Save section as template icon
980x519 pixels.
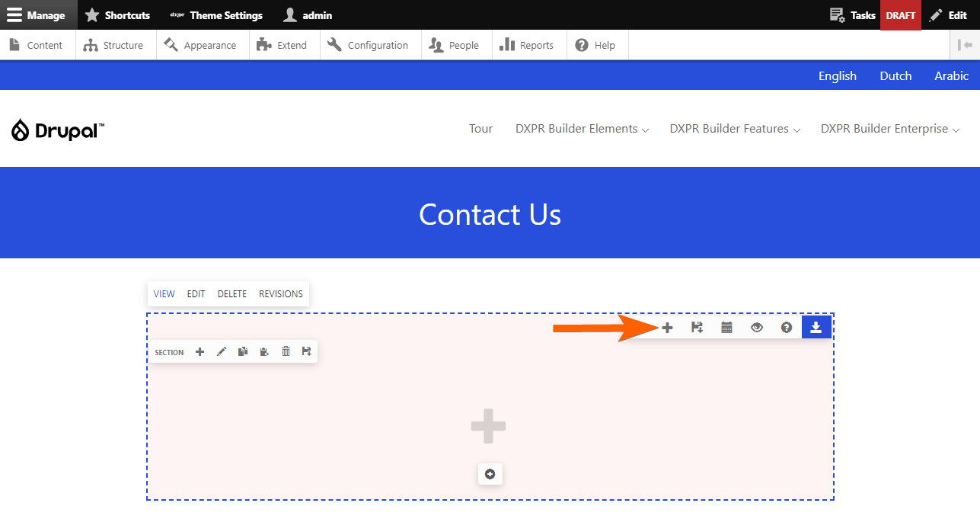pyautogui.click(x=307, y=351)
